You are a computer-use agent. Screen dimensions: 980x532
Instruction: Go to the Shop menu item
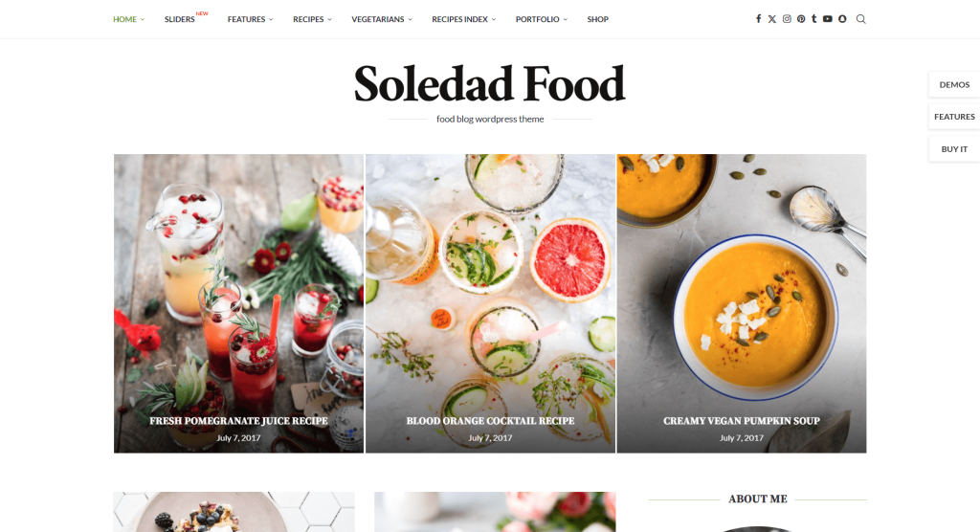[597, 19]
